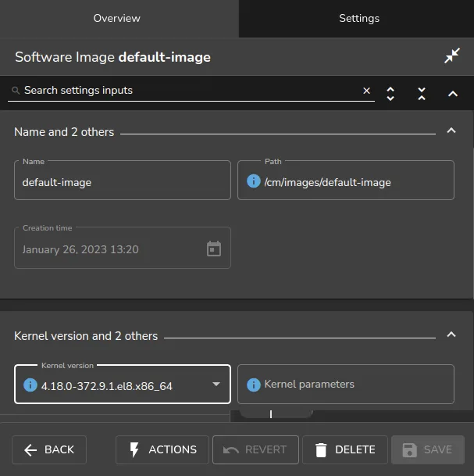This screenshot has height=476, width=474.
Task: Click the search magnifier icon
Action: point(16,91)
